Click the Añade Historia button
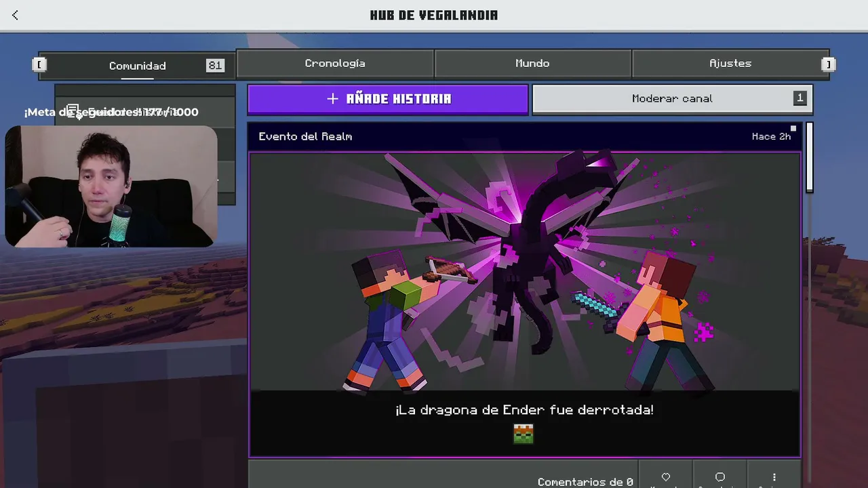 pyautogui.click(x=388, y=99)
